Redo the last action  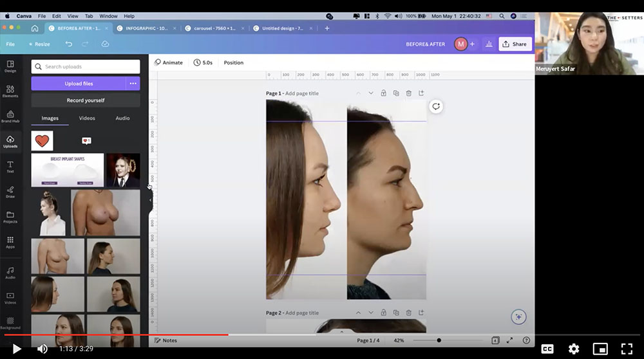(85, 44)
